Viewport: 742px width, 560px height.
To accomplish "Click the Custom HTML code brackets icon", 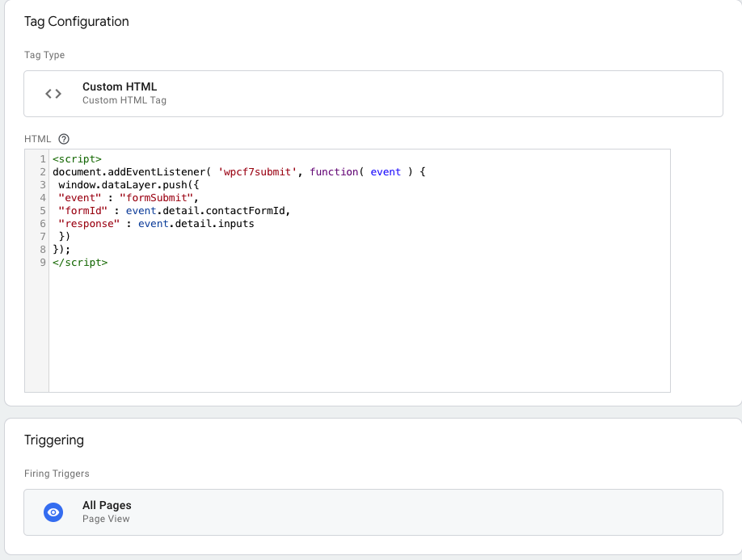I will coord(53,94).
